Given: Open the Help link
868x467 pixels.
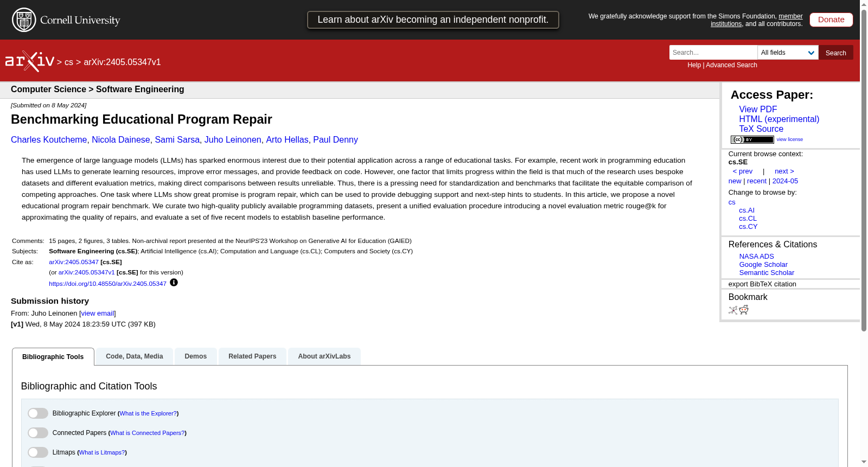Looking at the screenshot, I should point(694,65).
